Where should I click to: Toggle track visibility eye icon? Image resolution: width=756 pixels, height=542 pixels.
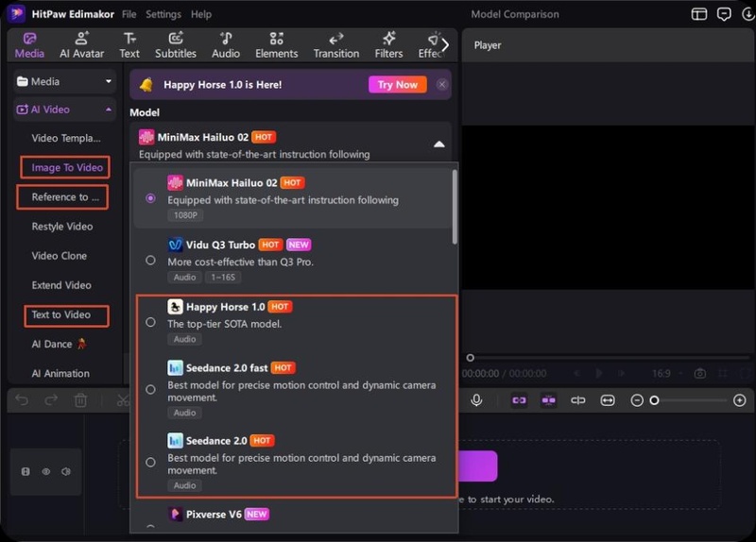pos(45,472)
